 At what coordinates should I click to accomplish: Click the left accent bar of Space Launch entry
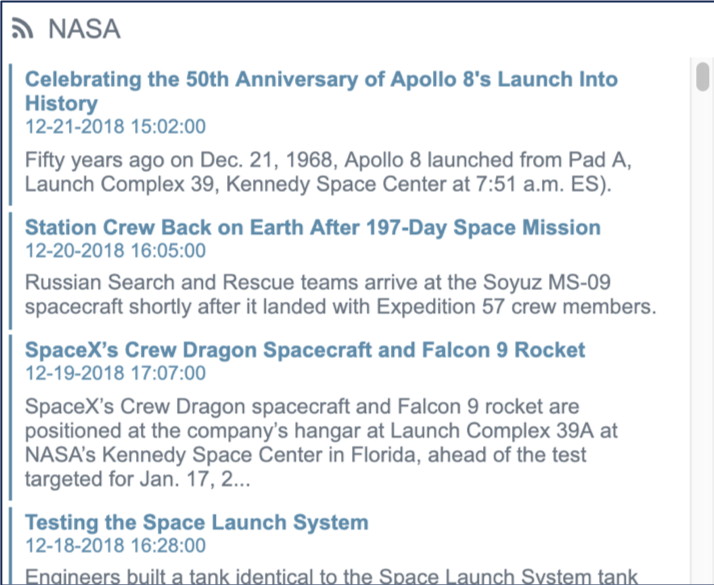click(11, 546)
